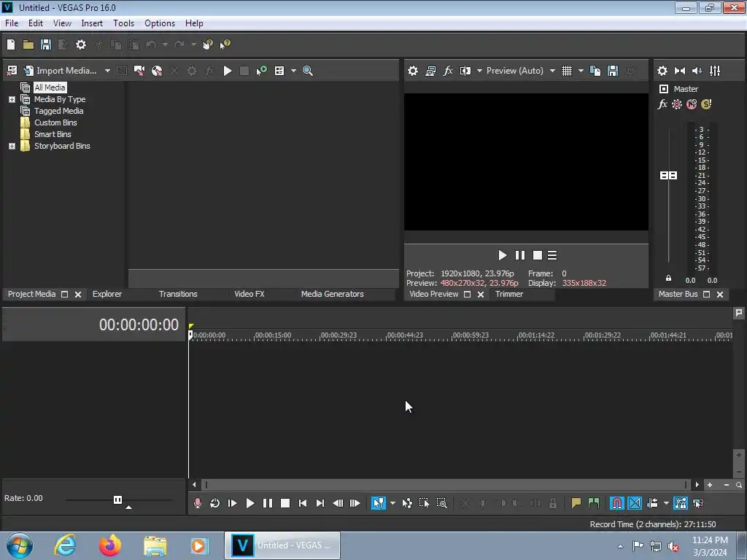747x560 pixels.
Task: Open File menu
Action: point(12,23)
